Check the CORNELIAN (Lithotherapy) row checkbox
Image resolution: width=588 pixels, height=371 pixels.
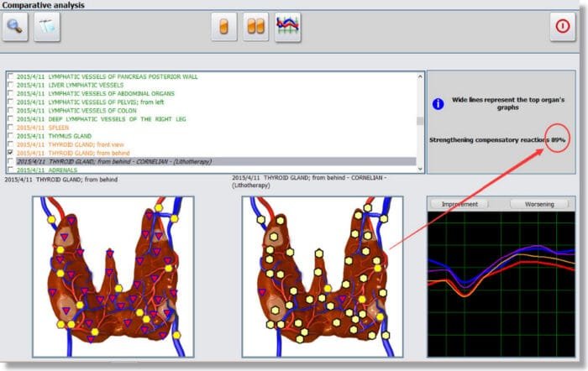[10, 161]
